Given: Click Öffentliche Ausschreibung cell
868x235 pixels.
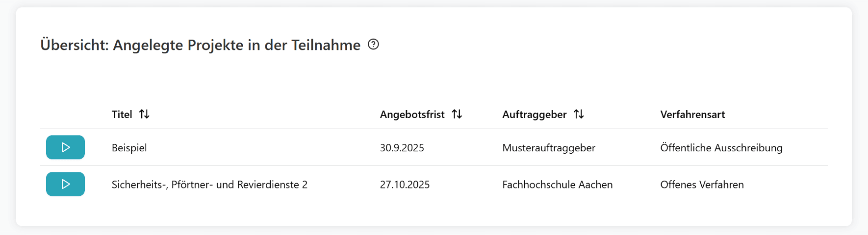Looking at the screenshot, I should pyautogui.click(x=721, y=148).
